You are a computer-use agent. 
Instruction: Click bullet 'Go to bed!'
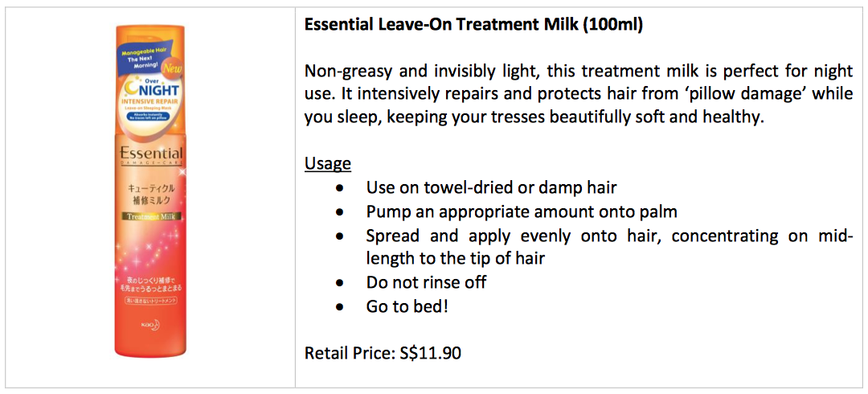[407, 306]
